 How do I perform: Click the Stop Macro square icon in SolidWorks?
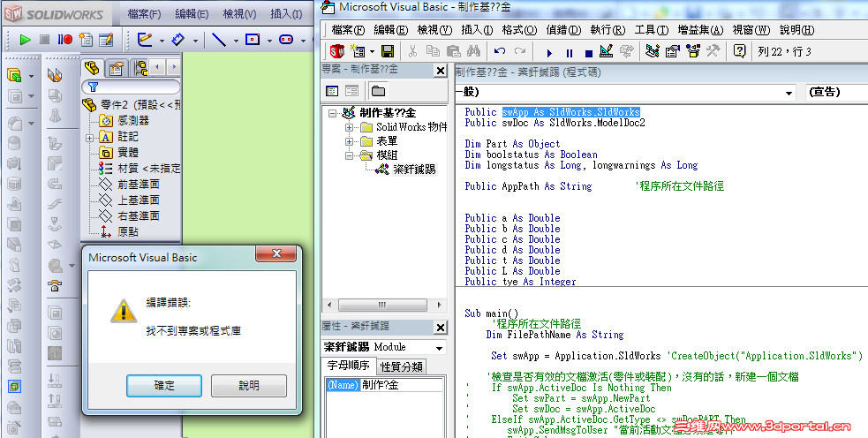pos(45,40)
